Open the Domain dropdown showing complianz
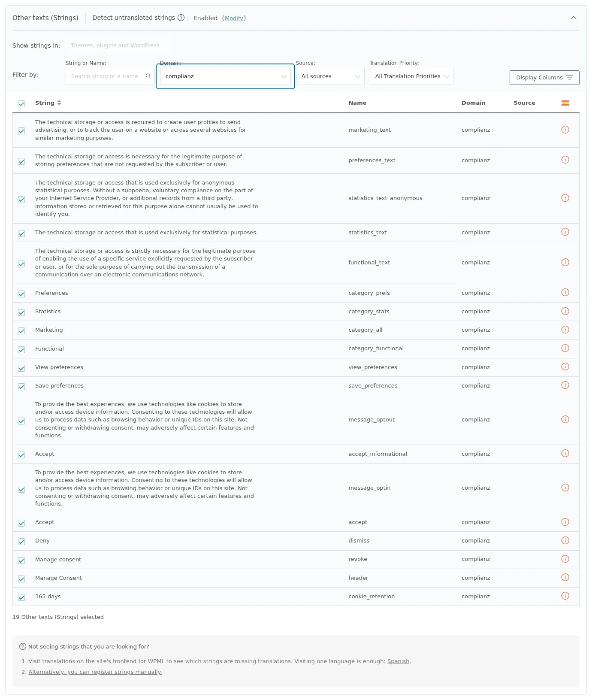The width and height of the screenshot is (592, 700). [x=225, y=76]
